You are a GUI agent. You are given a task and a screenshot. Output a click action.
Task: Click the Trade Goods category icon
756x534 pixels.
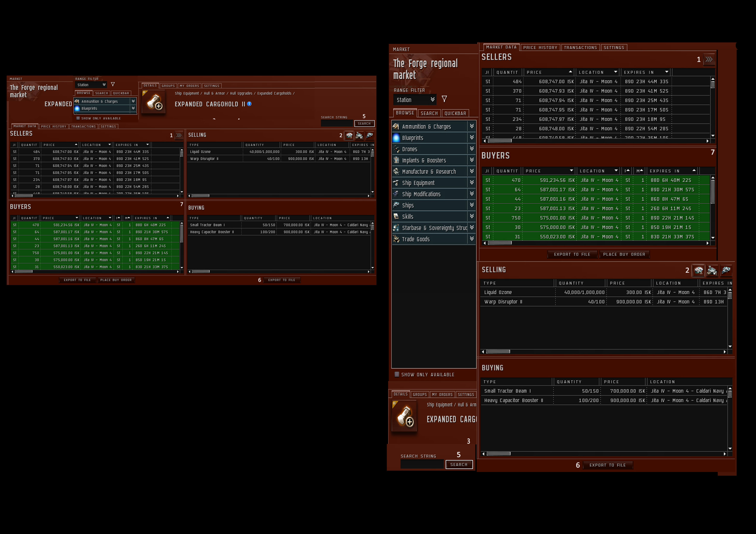(396, 239)
